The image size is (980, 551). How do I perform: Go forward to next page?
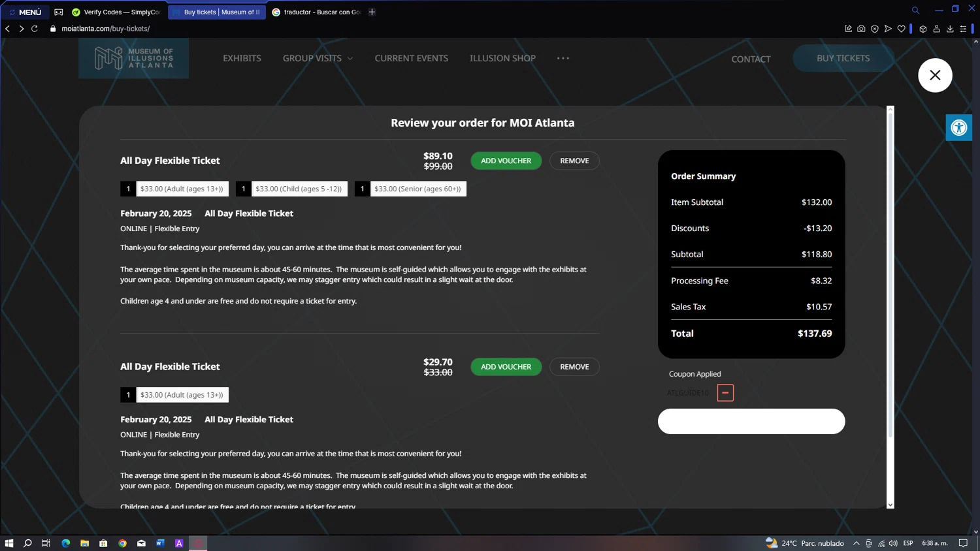(x=21, y=29)
